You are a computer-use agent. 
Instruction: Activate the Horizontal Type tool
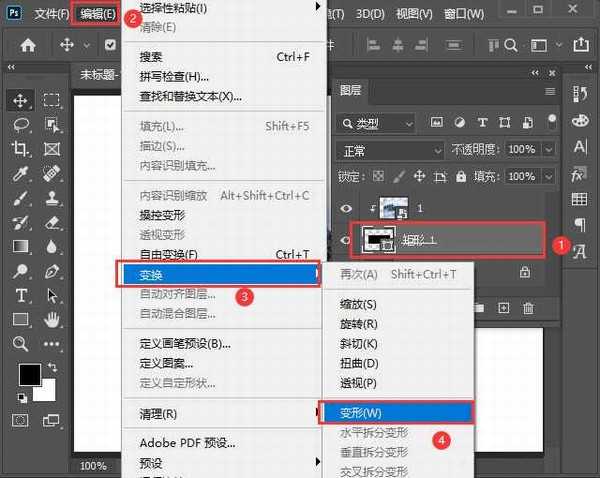tap(21, 295)
